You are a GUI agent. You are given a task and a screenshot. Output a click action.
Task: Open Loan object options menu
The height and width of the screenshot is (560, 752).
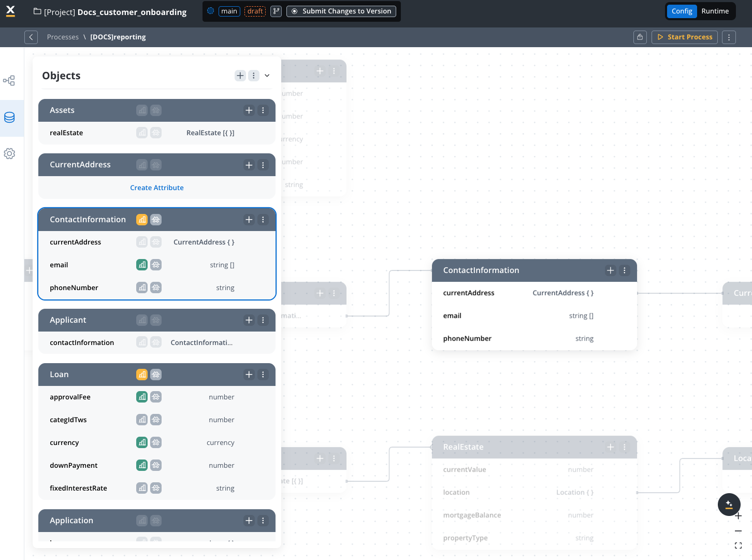263,375
